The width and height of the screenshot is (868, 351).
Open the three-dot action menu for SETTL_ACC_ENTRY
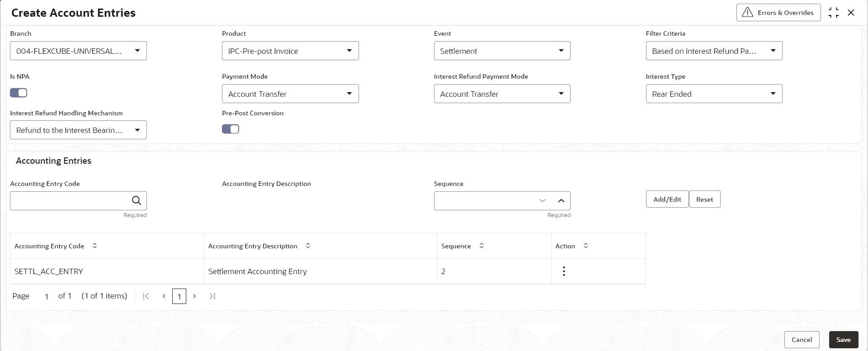[x=563, y=271]
